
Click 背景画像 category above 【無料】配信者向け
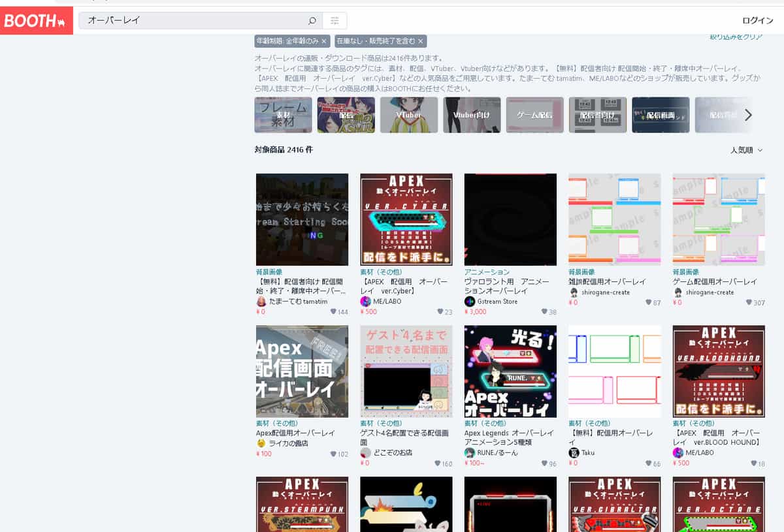click(x=269, y=272)
